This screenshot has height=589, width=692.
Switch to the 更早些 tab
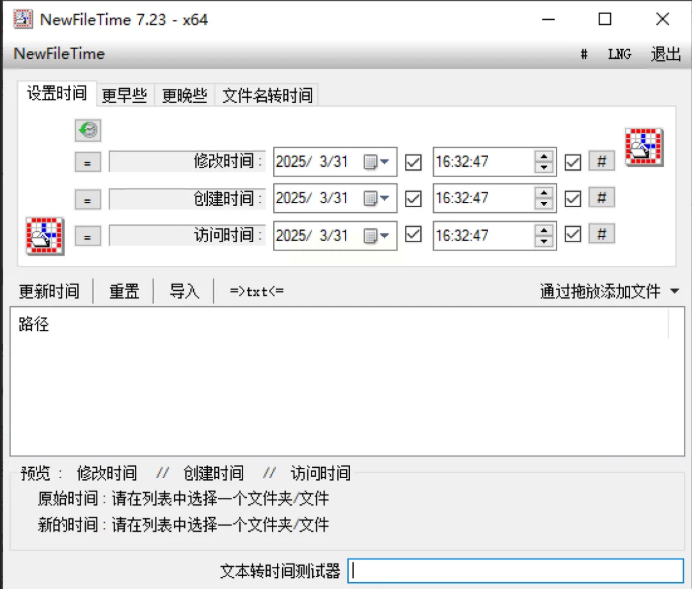coord(124,95)
